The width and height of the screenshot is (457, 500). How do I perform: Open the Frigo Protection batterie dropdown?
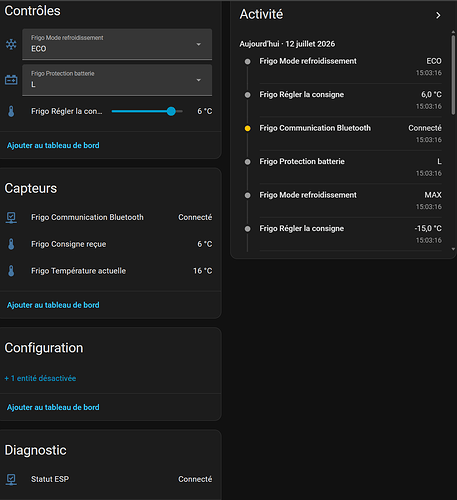[x=117, y=80]
